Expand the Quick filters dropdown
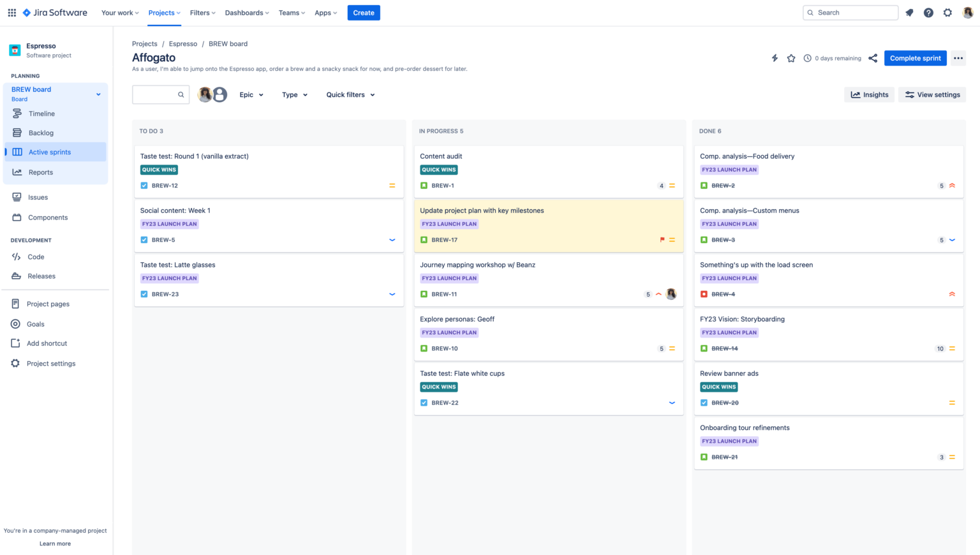 tap(350, 94)
